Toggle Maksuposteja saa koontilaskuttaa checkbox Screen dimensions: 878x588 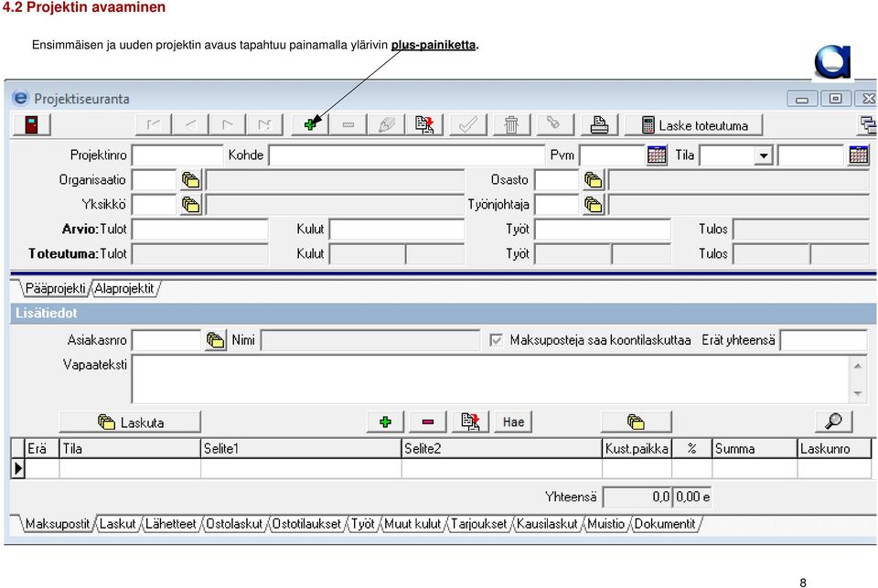(x=496, y=340)
